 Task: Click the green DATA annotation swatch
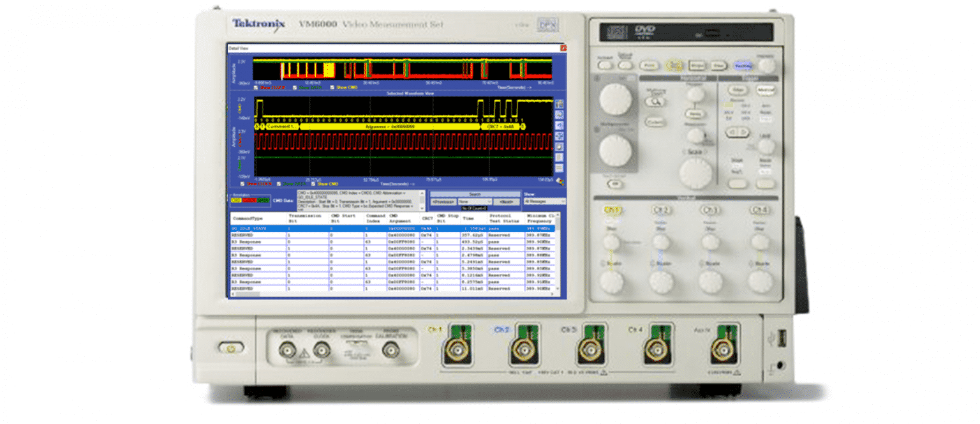click(x=262, y=201)
